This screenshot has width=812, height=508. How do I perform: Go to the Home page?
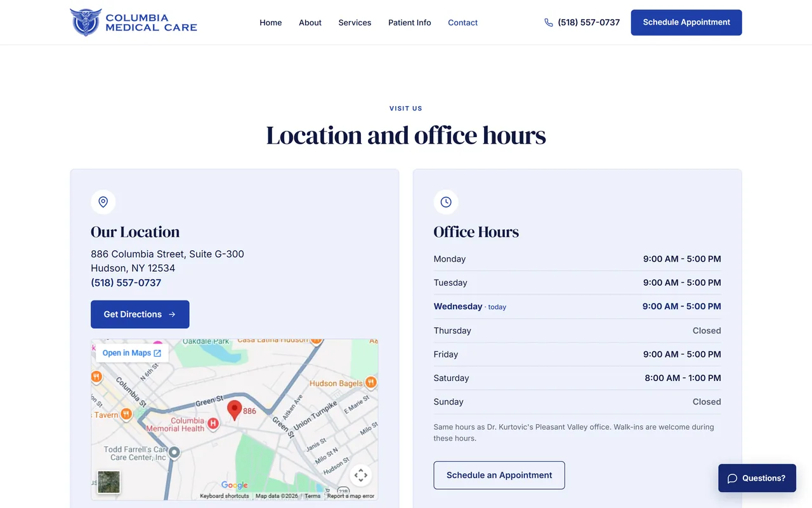271,23
